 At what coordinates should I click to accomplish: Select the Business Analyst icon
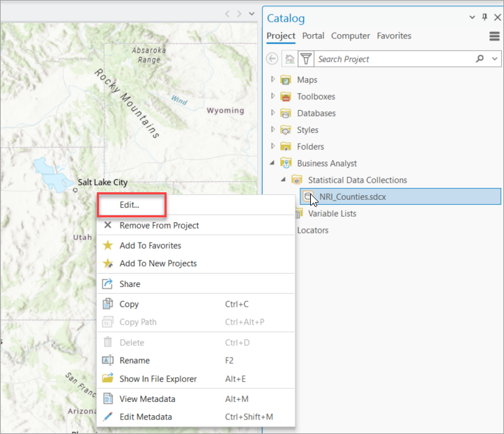point(285,163)
